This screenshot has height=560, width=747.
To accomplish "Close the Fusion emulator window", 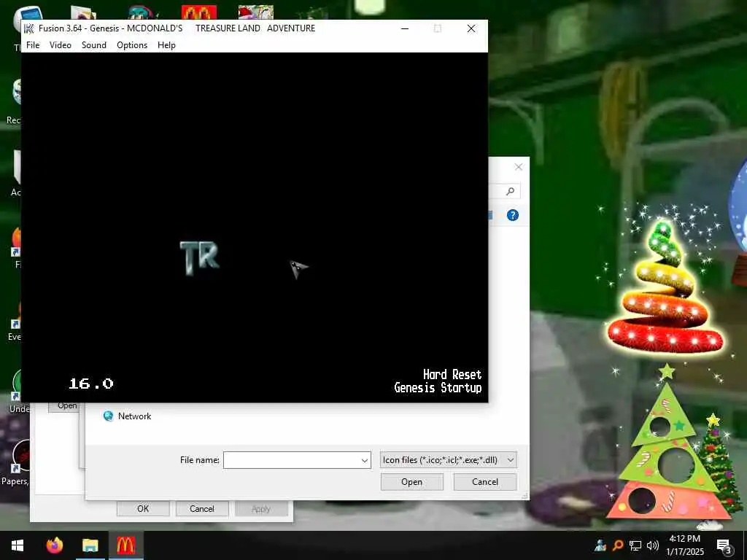I will click(x=471, y=28).
